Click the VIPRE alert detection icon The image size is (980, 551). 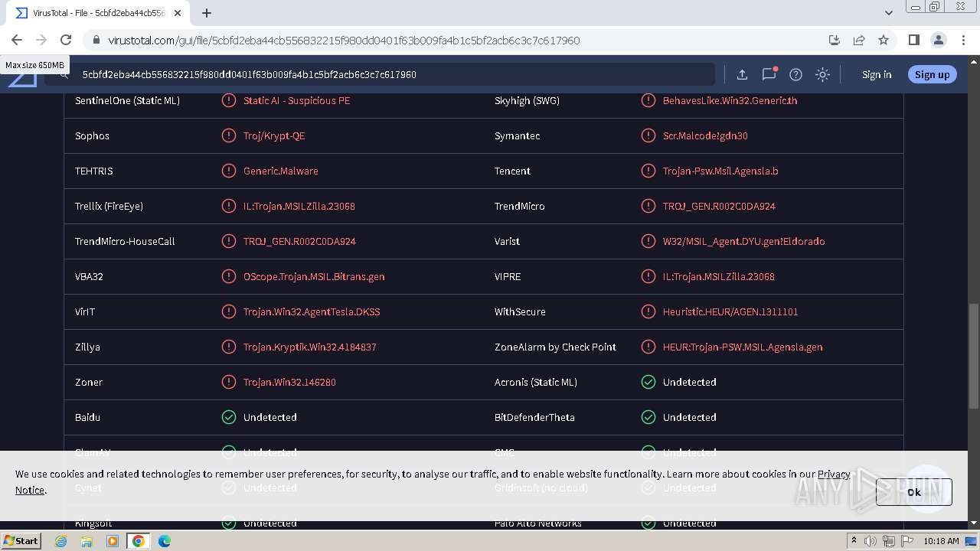click(648, 276)
